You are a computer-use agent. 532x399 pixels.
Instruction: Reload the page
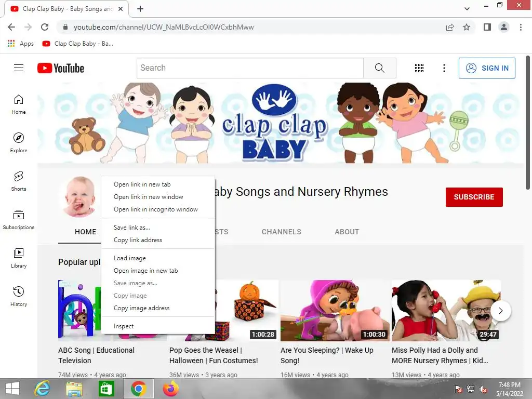(x=45, y=27)
